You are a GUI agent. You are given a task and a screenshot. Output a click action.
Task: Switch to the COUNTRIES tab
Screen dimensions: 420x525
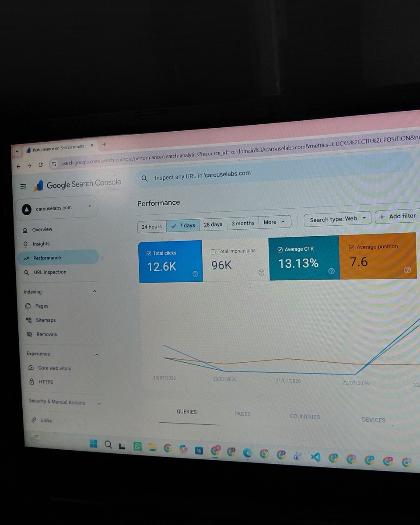[x=305, y=416]
